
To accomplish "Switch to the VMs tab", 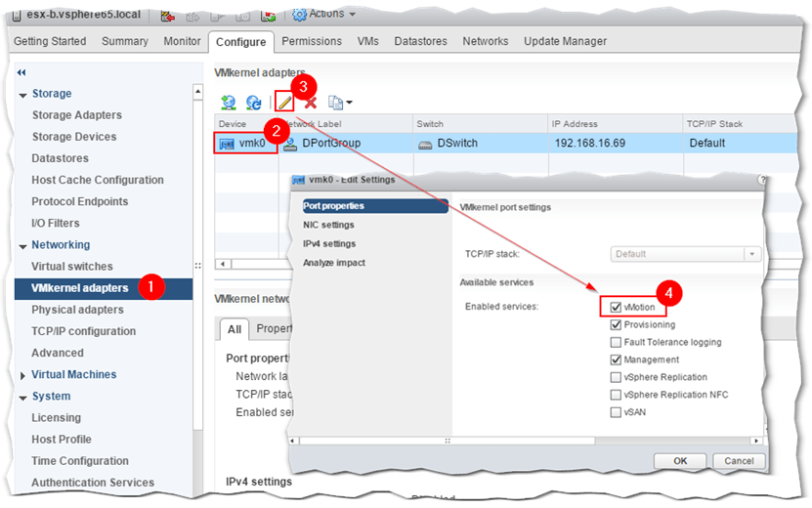I will 367,41.
